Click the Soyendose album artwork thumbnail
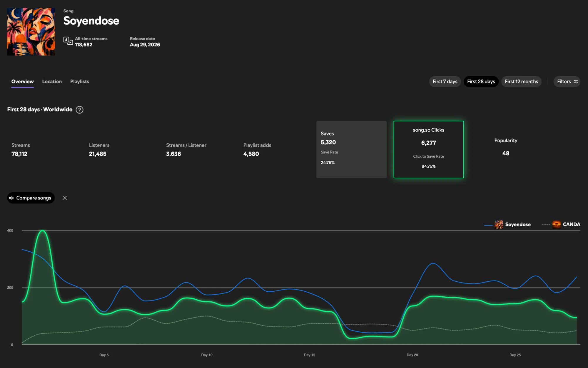This screenshot has height=368, width=588. tap(31, 32)
